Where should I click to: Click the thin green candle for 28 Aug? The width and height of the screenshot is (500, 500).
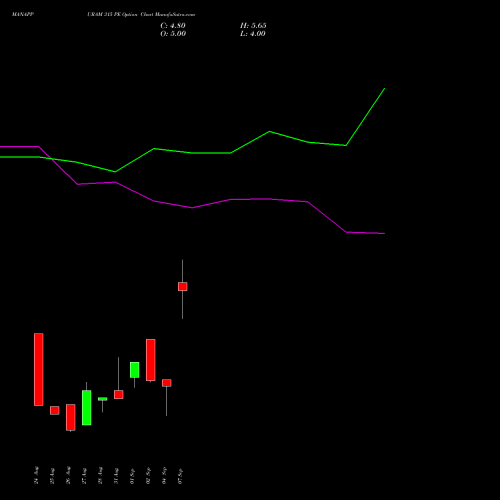pos(103,399)
